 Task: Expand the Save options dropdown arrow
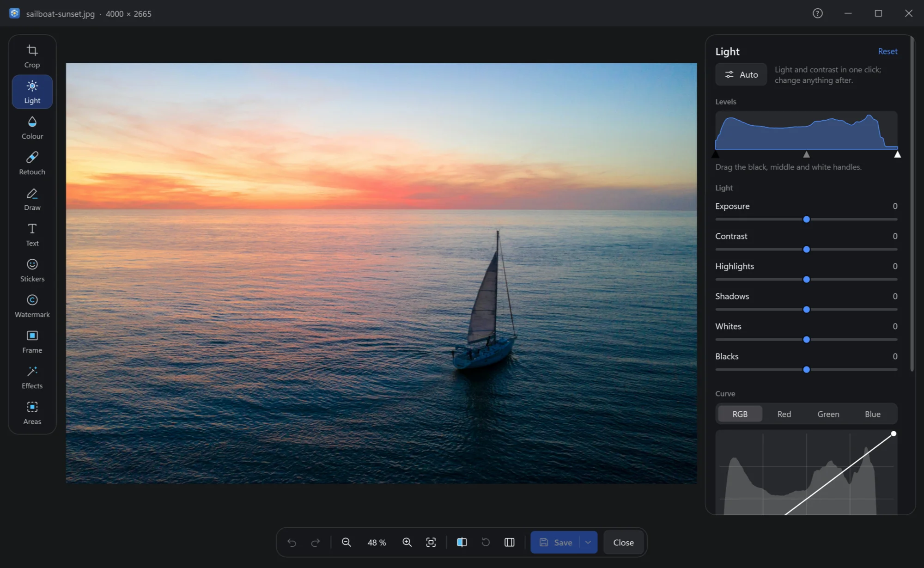click(x=588, y=543)
